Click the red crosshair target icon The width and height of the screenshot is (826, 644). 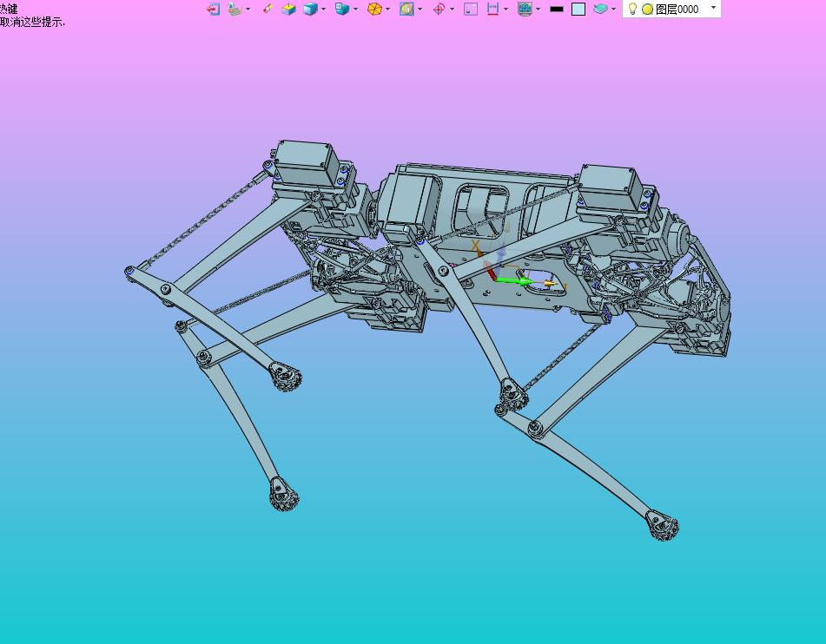coord(439,9)
